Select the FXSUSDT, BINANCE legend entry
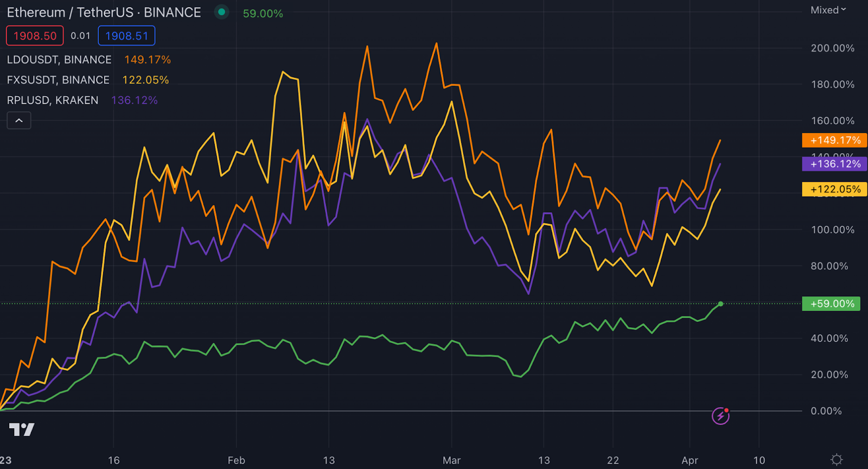The width and height of the screenshot is (868, 469). coord(58,80)
